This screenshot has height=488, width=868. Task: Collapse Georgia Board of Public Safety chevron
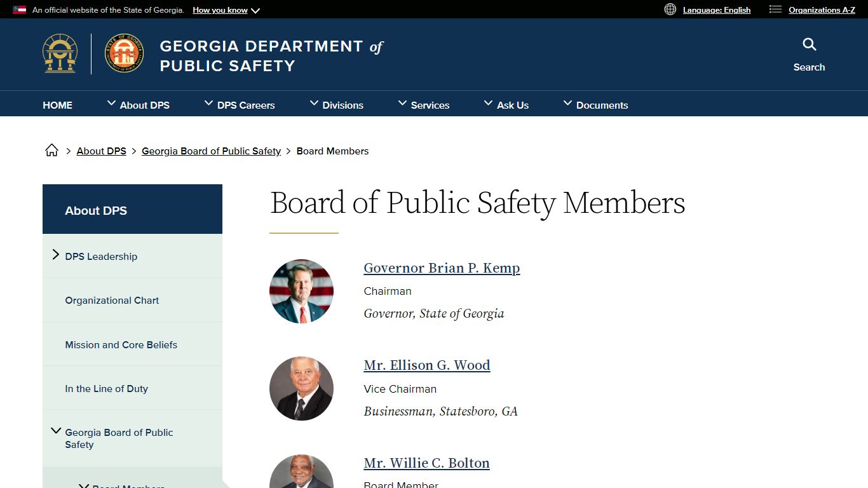(56, 431)
